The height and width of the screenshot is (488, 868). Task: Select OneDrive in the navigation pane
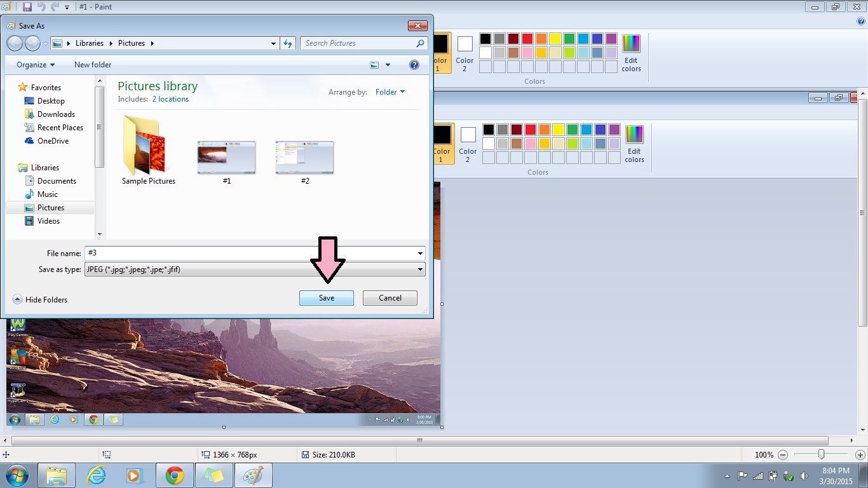point(53,141)
